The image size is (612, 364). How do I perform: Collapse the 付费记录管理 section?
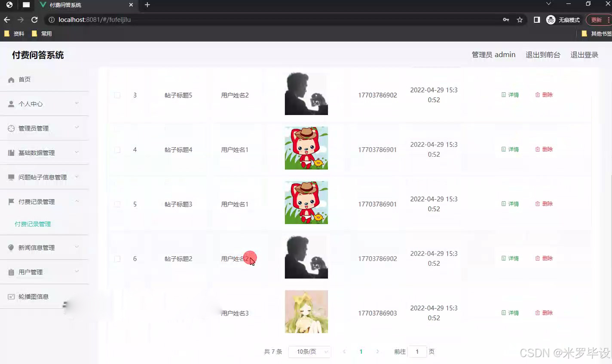tap(76, 201)
